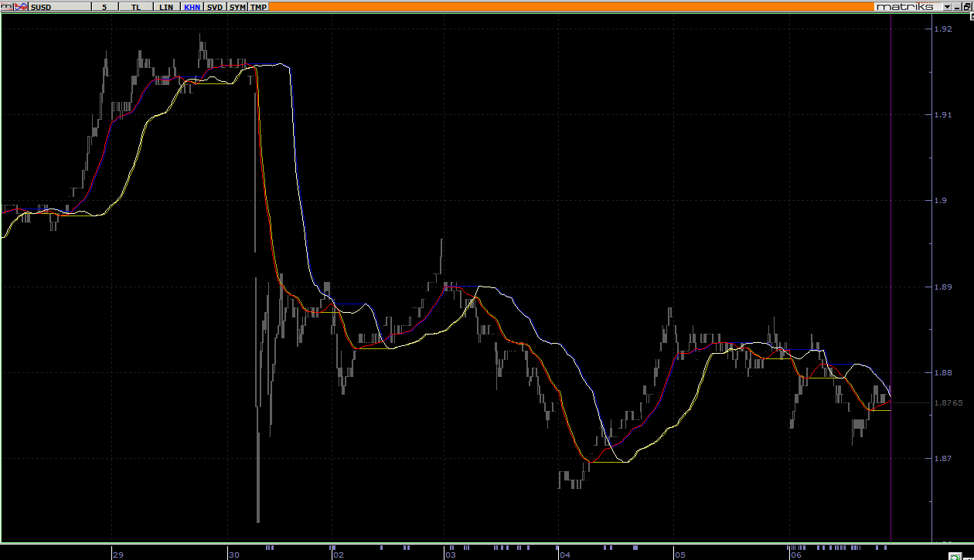Edit the SUSD symbol field
974x560 pixels.
(x=58, y=6)
